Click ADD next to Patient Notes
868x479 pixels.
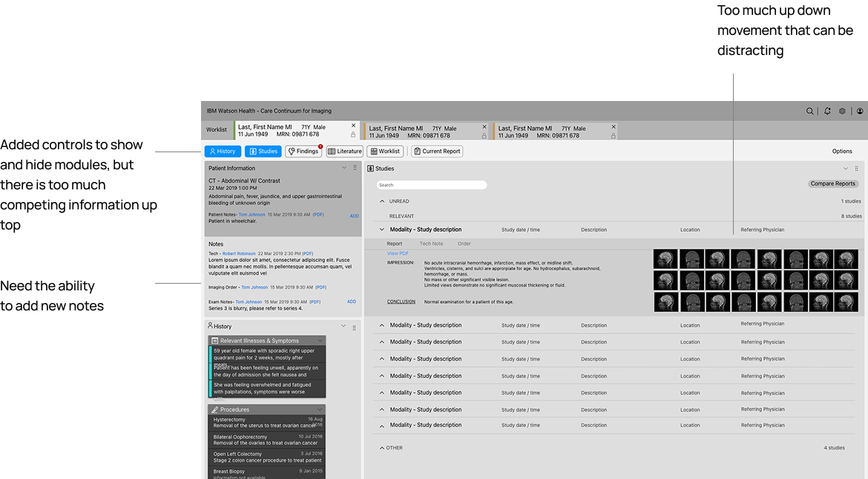pyautogui.click(x=355, y=215)
